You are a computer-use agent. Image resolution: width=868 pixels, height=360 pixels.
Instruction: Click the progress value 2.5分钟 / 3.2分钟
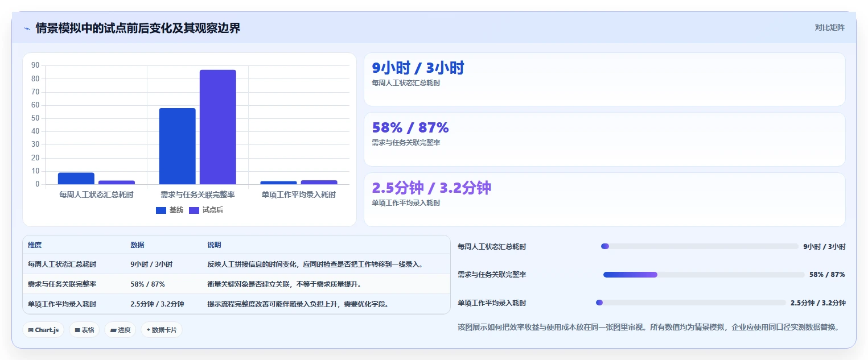click(x=818, y=303)
